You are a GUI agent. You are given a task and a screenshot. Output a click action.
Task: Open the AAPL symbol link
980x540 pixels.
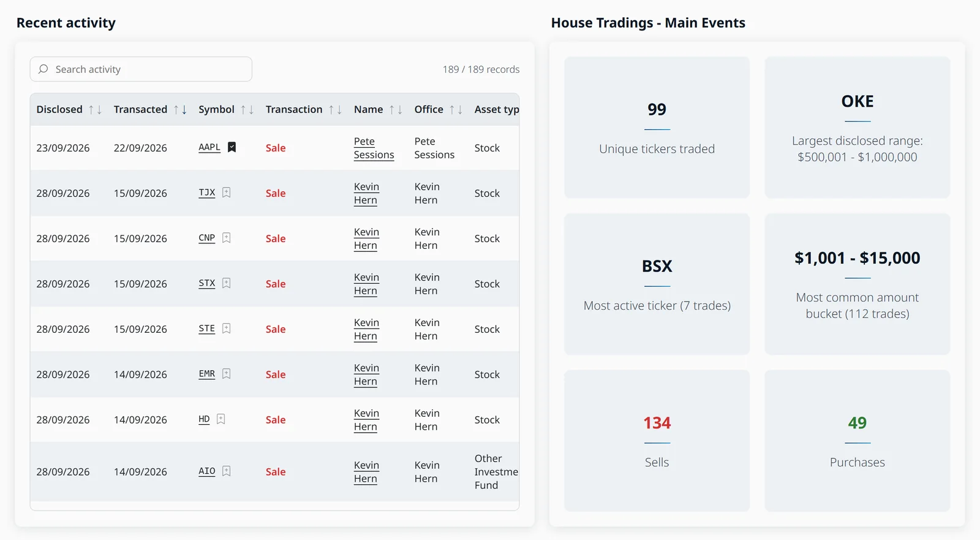coord(209,147)
